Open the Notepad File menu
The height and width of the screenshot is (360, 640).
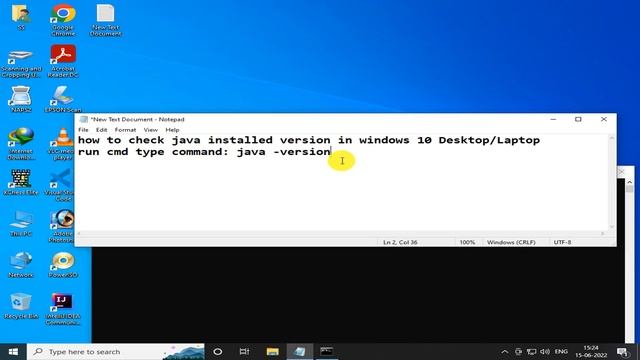83,130
